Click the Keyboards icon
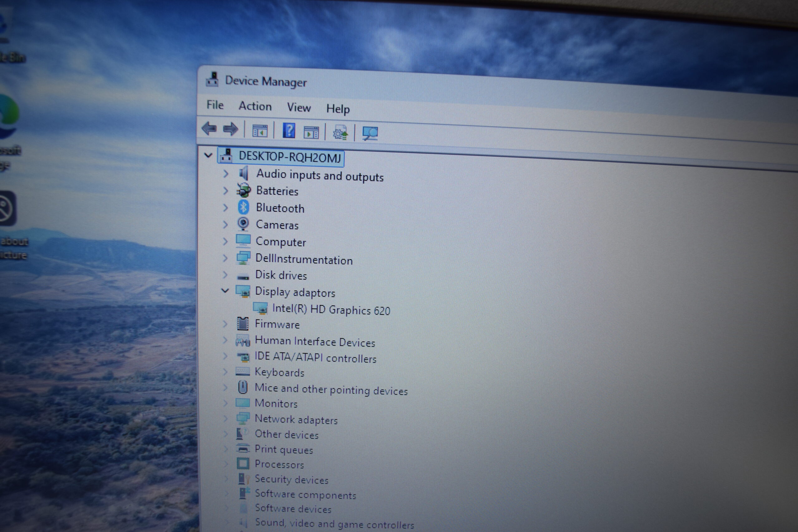The width and height of the screenshot is (798, 532). (243, 372)
